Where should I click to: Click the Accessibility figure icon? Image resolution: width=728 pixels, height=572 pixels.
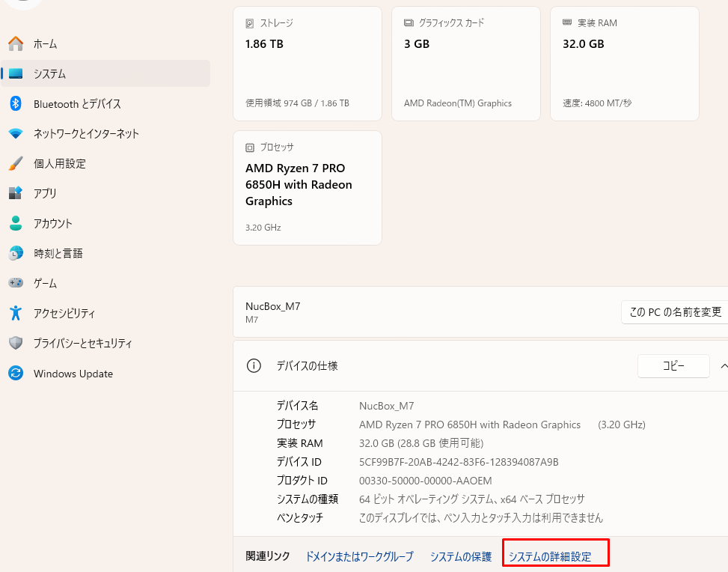click(16, 313)
